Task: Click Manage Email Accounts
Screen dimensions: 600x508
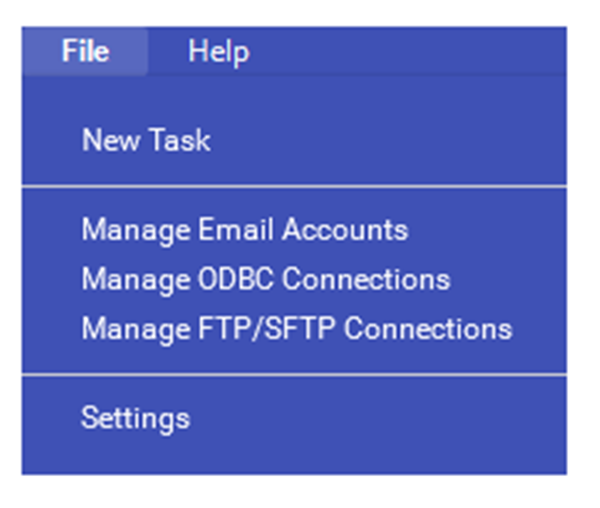Action: coord(245,230)
